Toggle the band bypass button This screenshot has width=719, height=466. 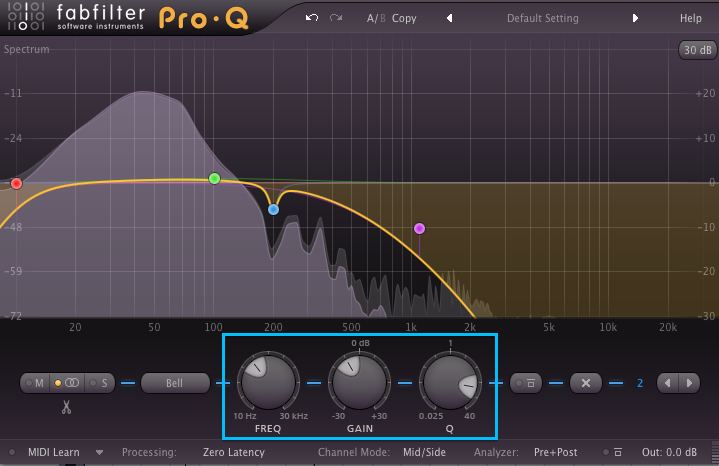(x=526, y=383)
